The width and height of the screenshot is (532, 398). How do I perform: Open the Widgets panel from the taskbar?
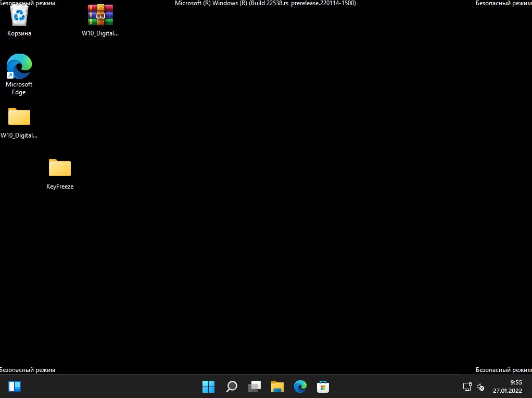[x=15, y=386]
